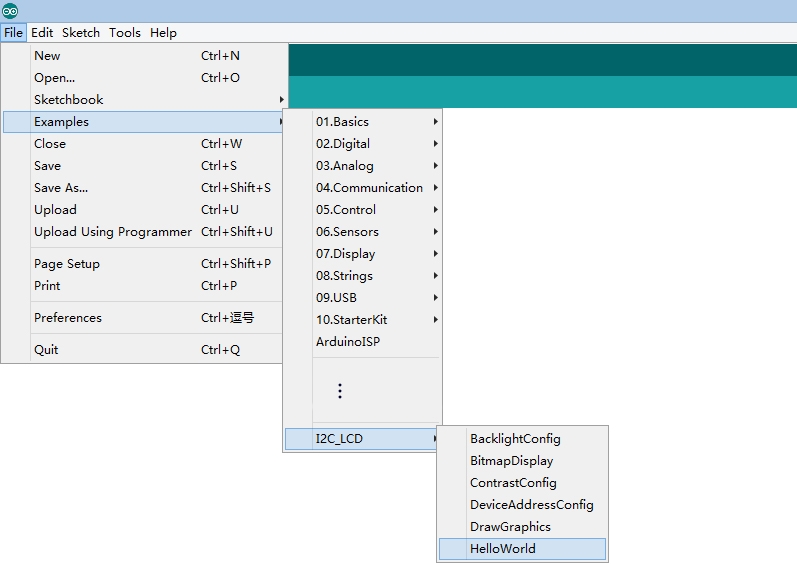Viewport: 797px width, 564px height.
Task: Expand the 04.Communication submenu
Action: (369, 188)
